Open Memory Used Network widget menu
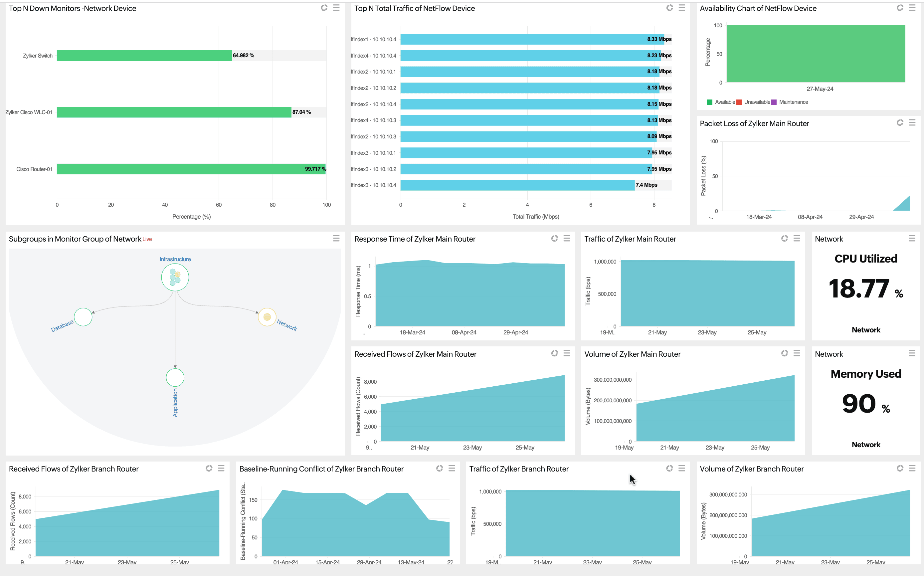The width and height of the screenshot is (924, 576). (912, 353)
